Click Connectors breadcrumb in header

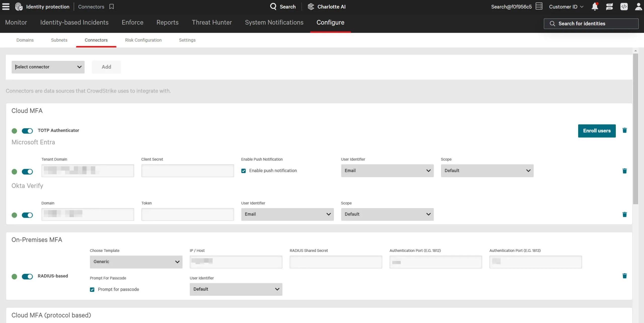[91, 7]
